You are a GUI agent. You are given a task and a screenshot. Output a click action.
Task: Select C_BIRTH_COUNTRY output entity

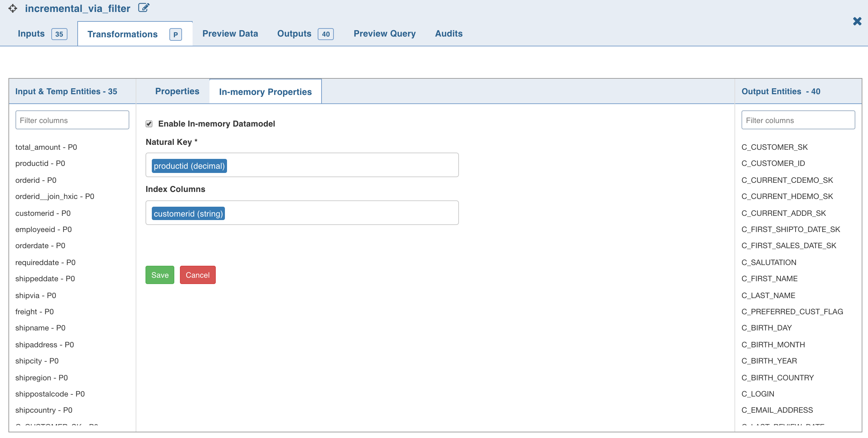(778, 378)
